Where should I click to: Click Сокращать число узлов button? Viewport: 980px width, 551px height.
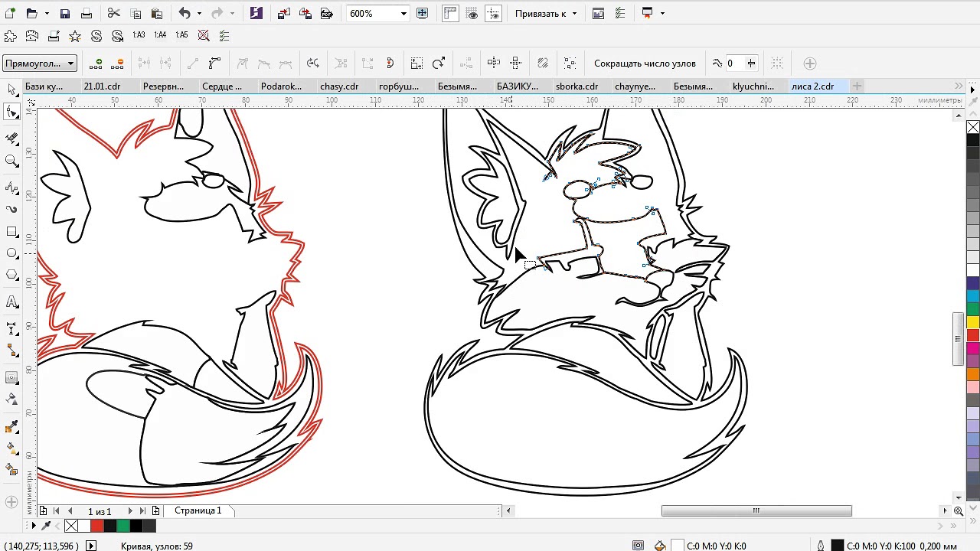(x=645, y=64)
